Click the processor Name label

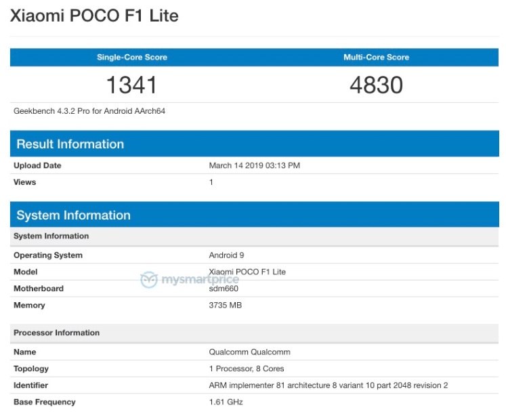(25, 352)
